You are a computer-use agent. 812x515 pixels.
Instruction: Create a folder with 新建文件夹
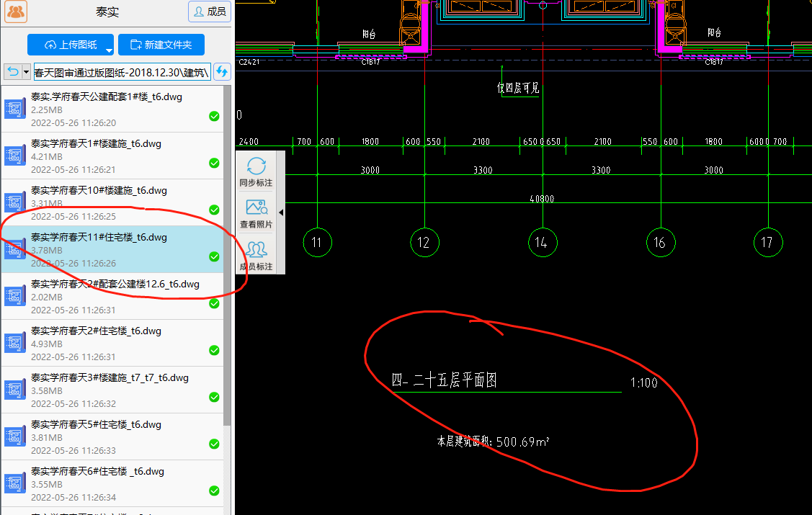[x=161, y=45]
